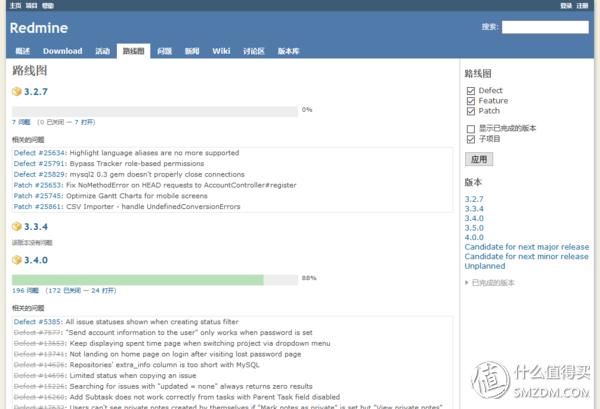Open version 3.2.7 heading link
This screenshot has width=600, height=409.
click(x=36, y=92)
